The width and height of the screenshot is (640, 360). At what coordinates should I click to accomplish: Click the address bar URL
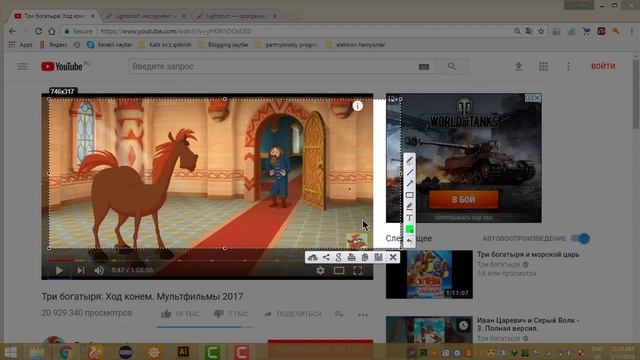click(x=176, y=31)
